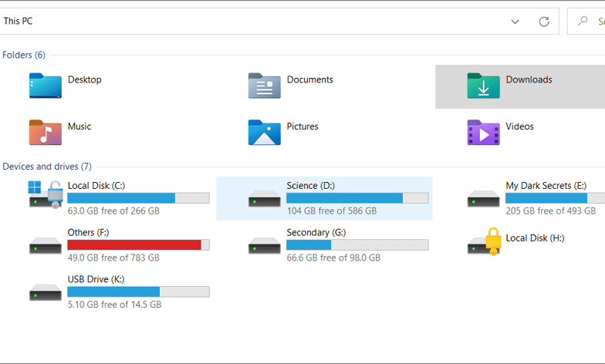The width and height of the screenshot is (605, 364).
Task: Click the Science (D:) usage bar
Action: coord(357,198)
